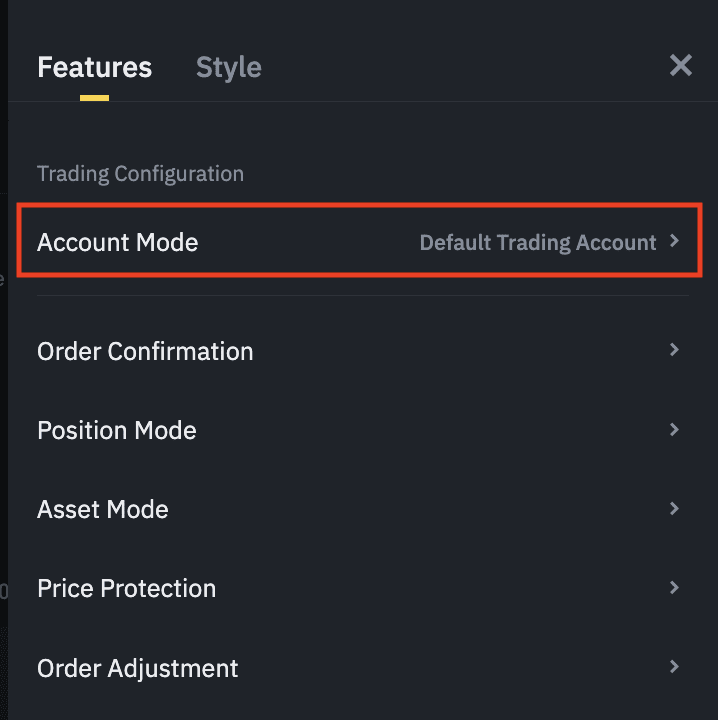Click the Trading Configuration section heading
The height and width of the screenshot is (720, 718).
pyautogui.click(x=140, y=174)
